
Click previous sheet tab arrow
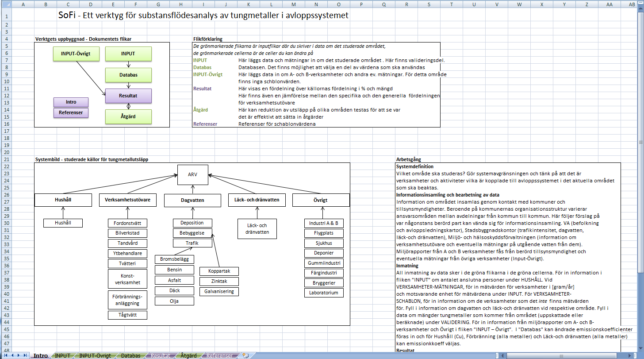click(x=12, y=355)
